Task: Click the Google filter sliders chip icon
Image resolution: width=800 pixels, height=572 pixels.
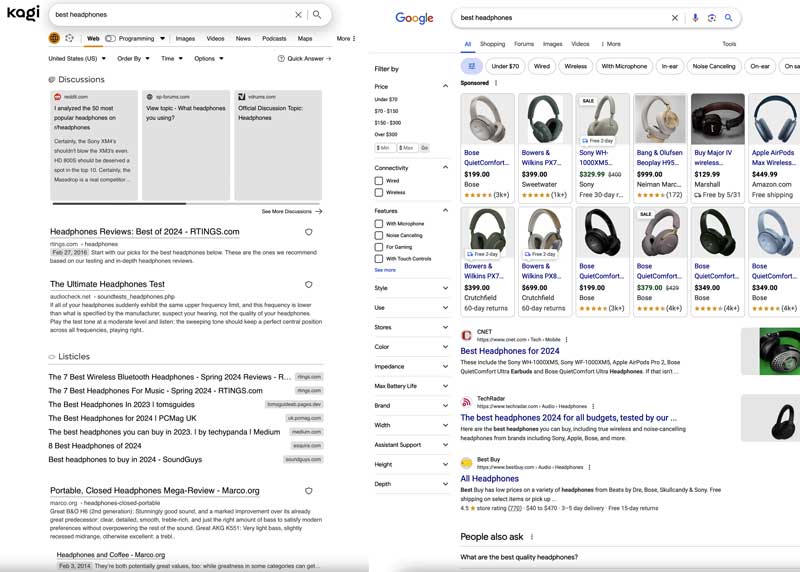Action: (x=471, y=66)
